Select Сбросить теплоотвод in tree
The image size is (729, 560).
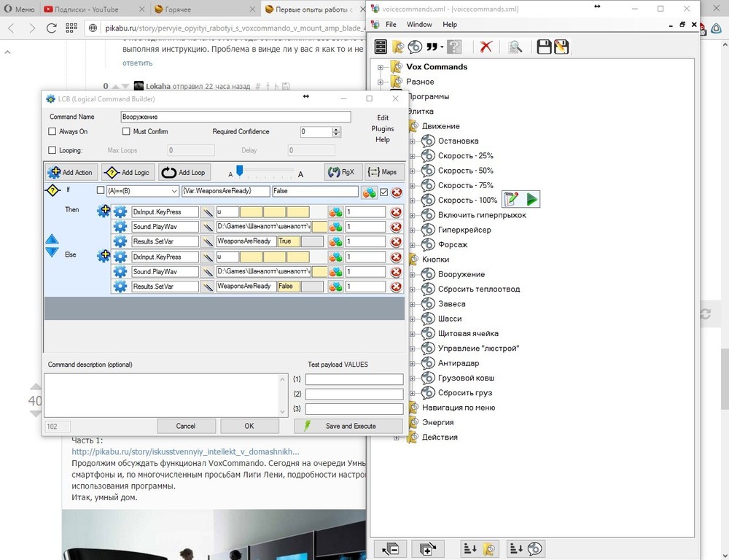pos(479,289)
